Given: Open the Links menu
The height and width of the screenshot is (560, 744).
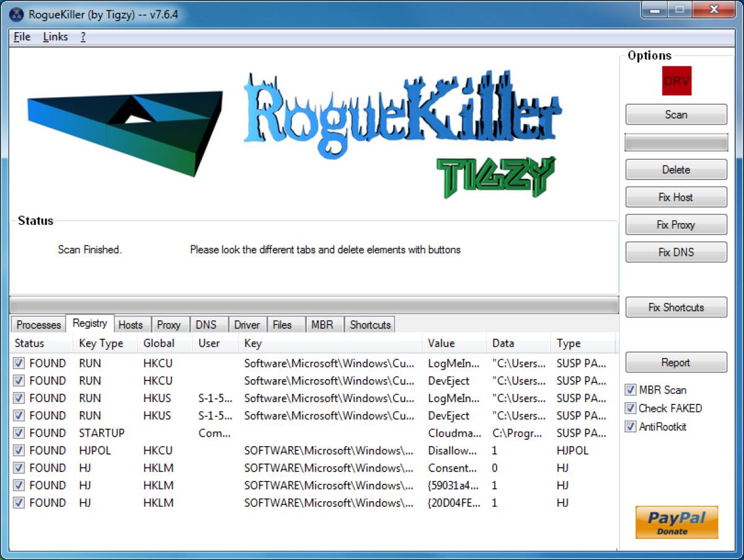Looking at the screenshot, I should click(x=55, y=37).
